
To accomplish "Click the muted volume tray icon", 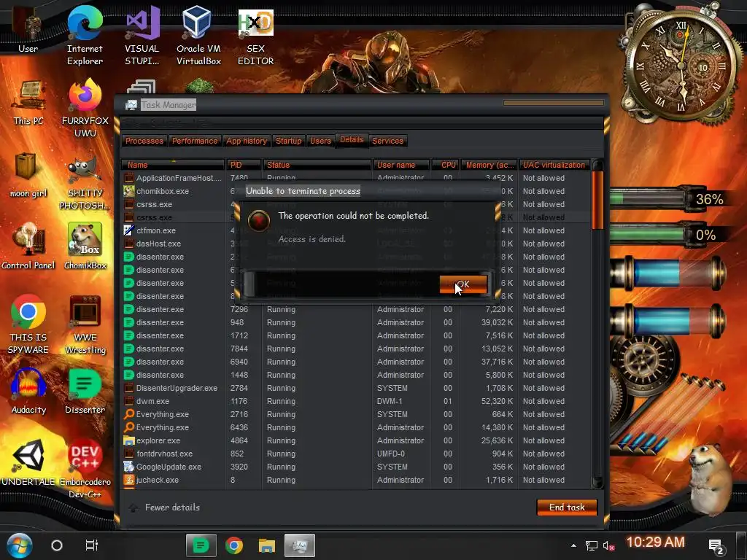I will [x=608, y=545].
